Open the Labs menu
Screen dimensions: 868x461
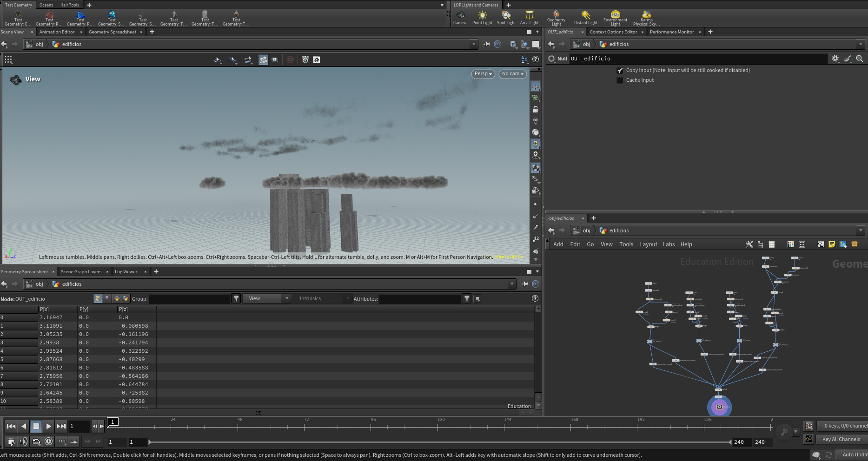coord(669,244)
